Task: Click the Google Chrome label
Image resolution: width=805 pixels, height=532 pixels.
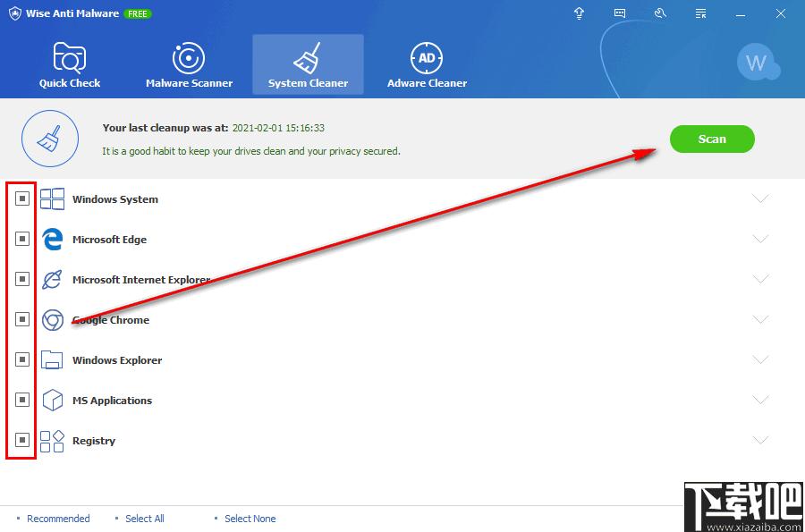Action: [111, 320]
